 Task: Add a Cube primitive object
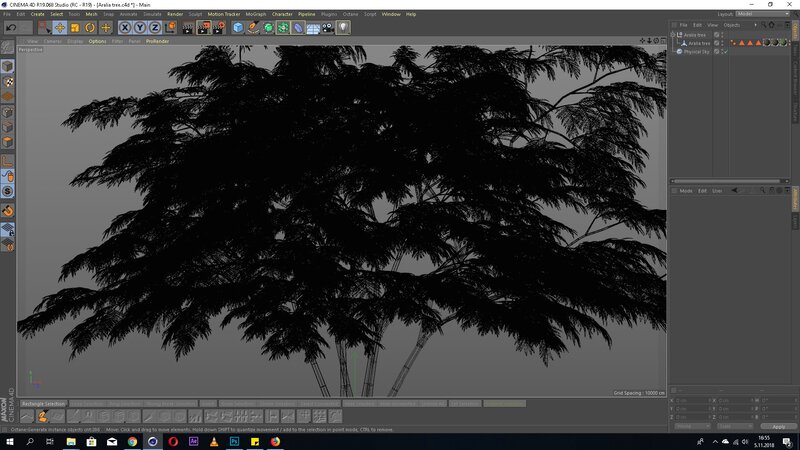coord(239,28)
